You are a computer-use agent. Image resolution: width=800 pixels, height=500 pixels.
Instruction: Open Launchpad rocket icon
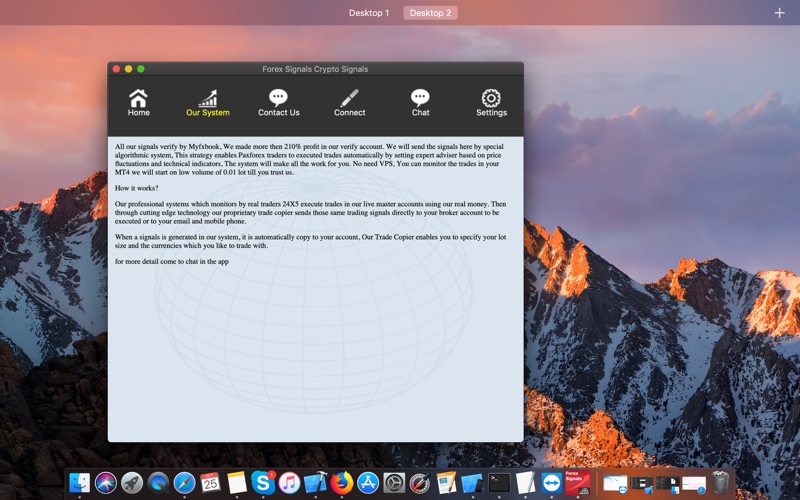click(132, 483)
